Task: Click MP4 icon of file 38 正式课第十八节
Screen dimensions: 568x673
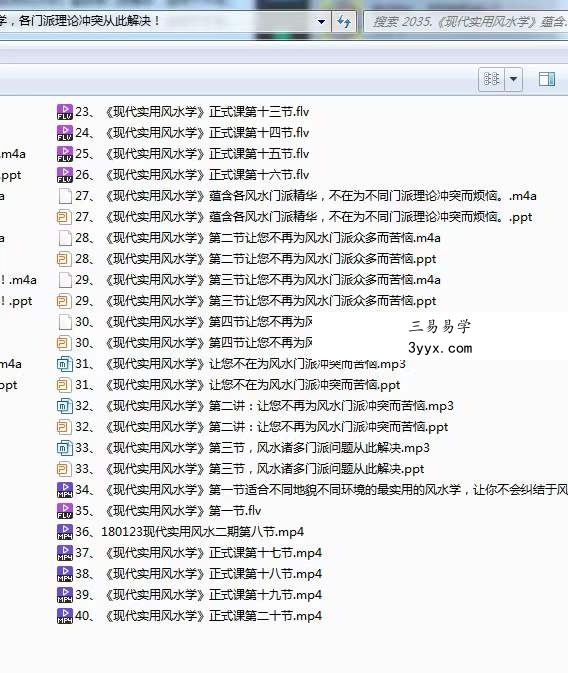Action: point(65,574)
